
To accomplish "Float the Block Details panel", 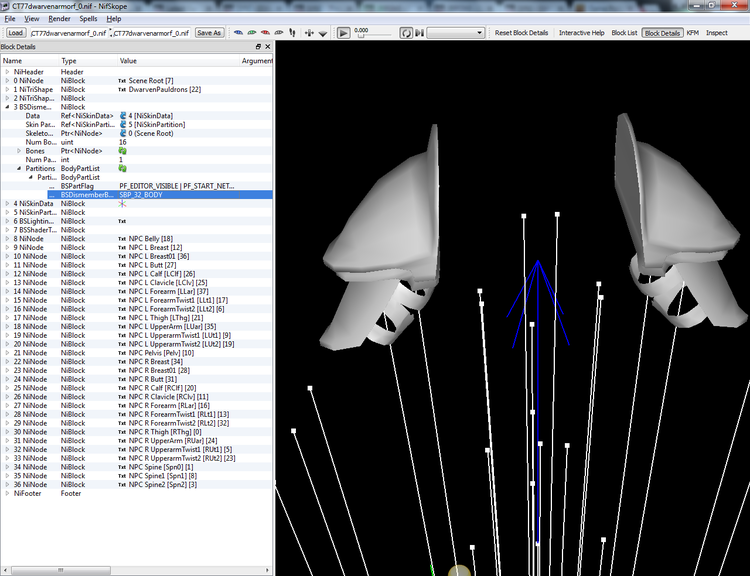I will pos(258,46).
